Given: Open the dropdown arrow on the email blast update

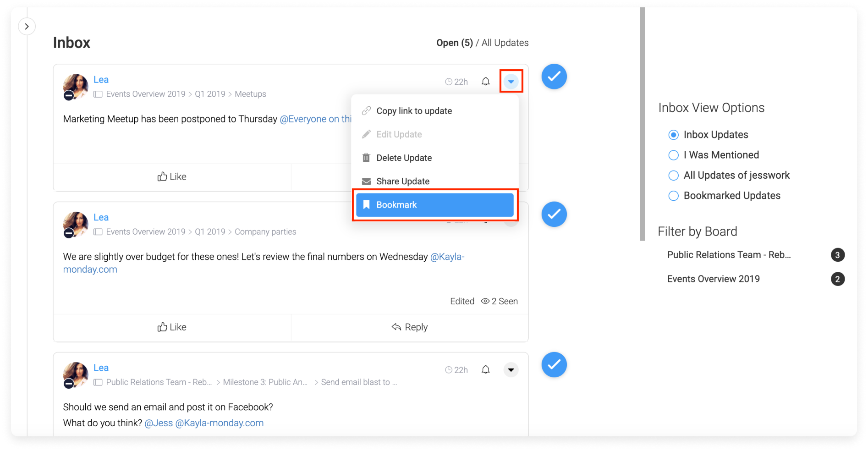Looking at the screenshot, I should tap(511, 369).
